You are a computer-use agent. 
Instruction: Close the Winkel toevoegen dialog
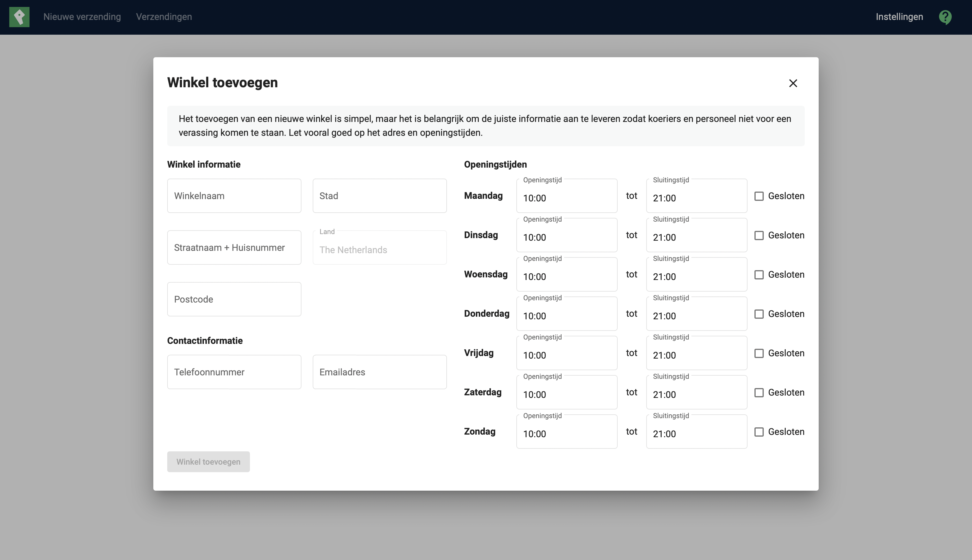click(x=793, y=84)
